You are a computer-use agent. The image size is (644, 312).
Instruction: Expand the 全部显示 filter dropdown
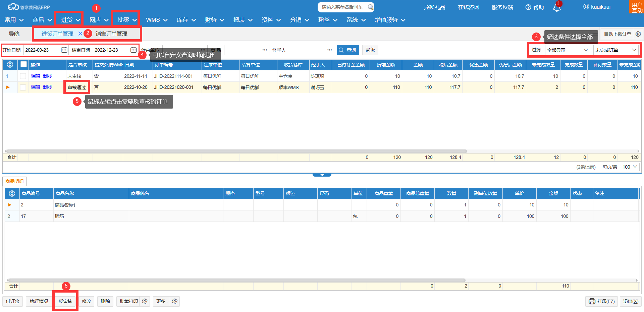click(x=567, y=50)
